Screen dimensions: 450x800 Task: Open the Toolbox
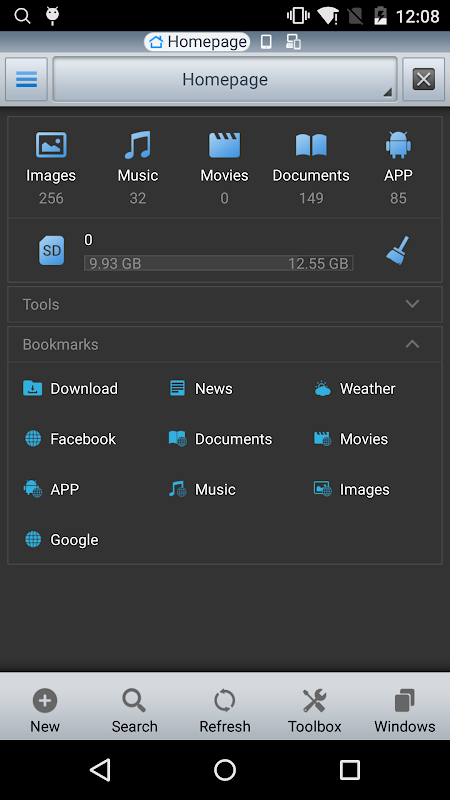click(315, 711)
